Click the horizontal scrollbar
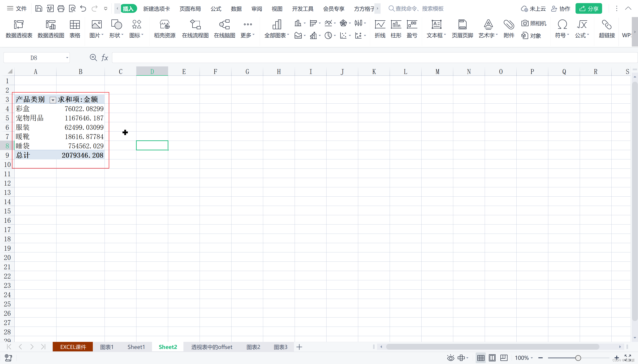This screenshot has width=638, height=364. tap(492, 347)
